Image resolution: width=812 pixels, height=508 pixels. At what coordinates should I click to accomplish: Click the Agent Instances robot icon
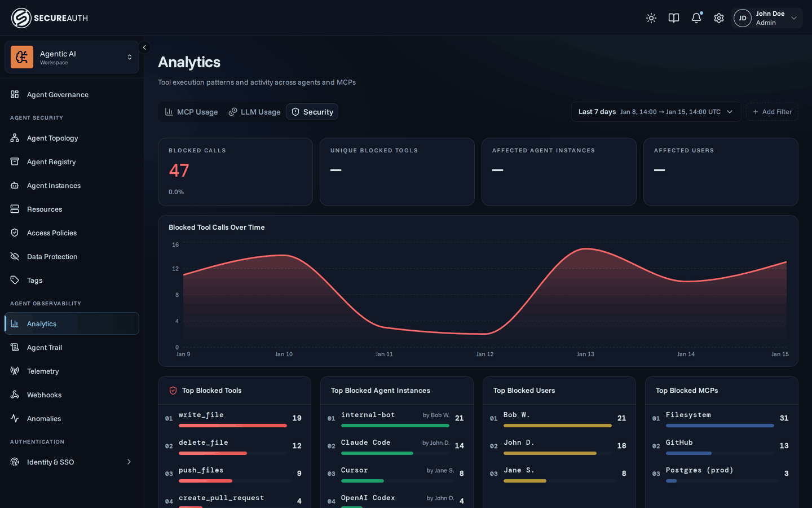[x=15, y=185]
